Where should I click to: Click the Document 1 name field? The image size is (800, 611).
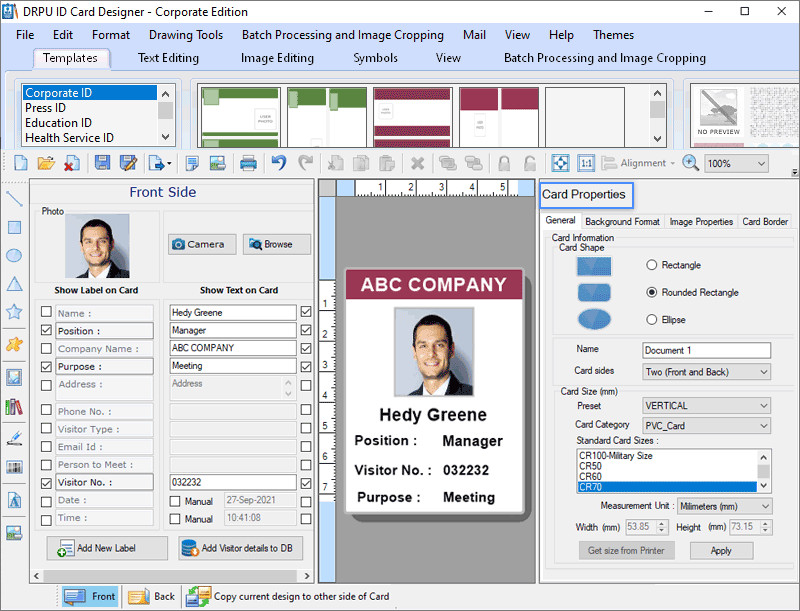pos(706,350)
